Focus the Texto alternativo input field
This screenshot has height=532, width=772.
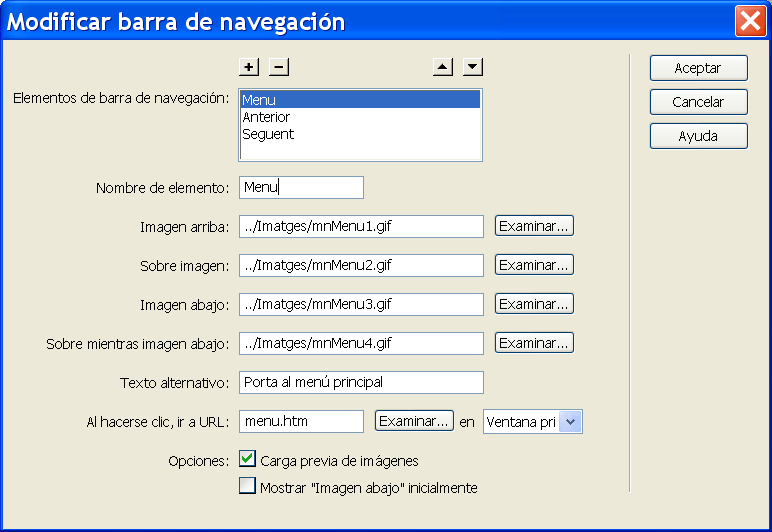pos(361,382)
